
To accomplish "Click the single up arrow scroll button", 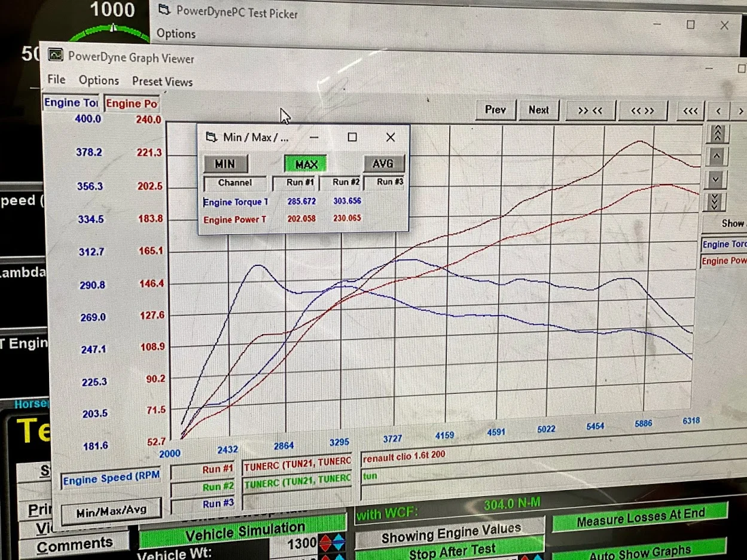I will 716,157.
